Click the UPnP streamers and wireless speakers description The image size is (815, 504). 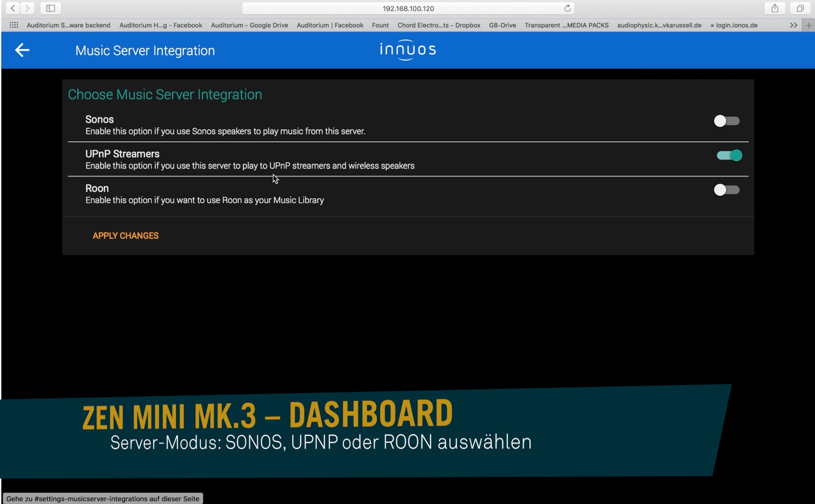coord(250,165)
